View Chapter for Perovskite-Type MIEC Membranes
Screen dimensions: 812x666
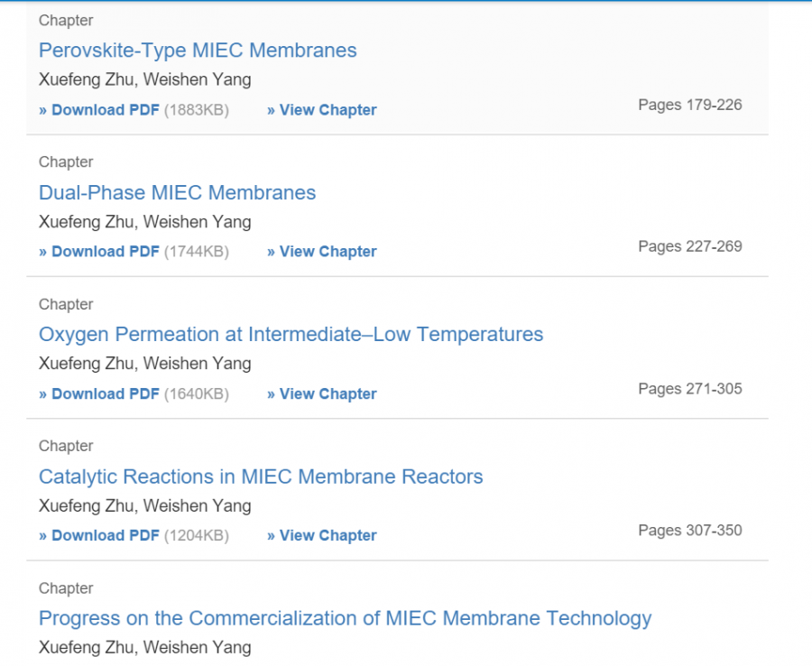pyautogui.click(x=322, y=110)
